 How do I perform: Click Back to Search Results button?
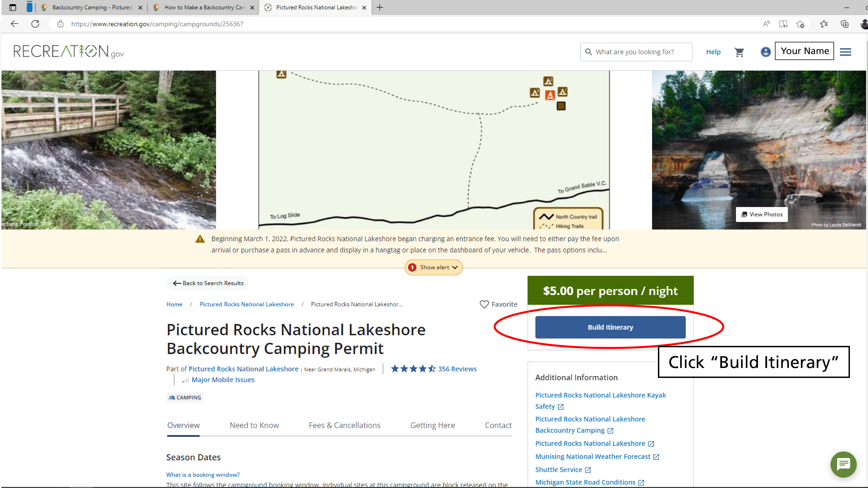coord(208,283)
